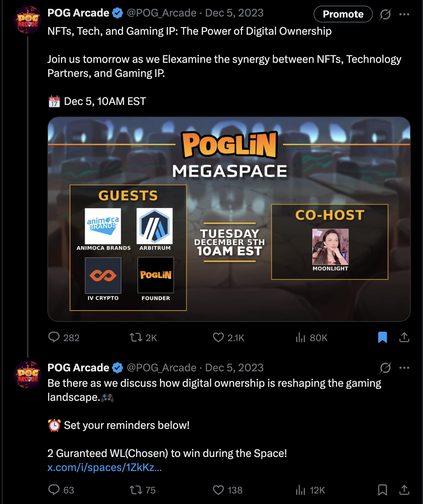
Task: Open the x.com/i/spaces link
Action: tap(105, 467)
